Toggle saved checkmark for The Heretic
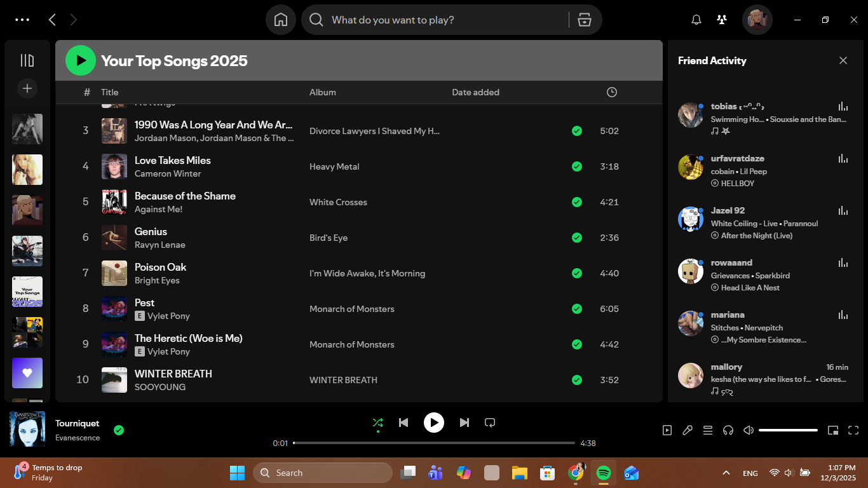 pos(577,344)
